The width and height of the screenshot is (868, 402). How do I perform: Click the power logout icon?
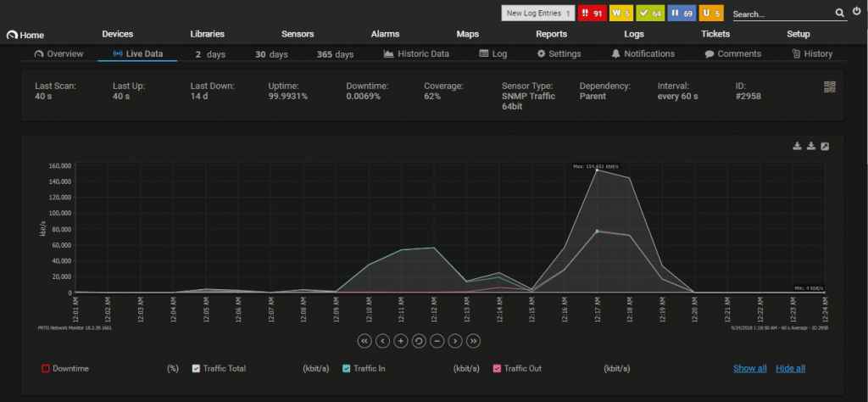tap(856, 12)
